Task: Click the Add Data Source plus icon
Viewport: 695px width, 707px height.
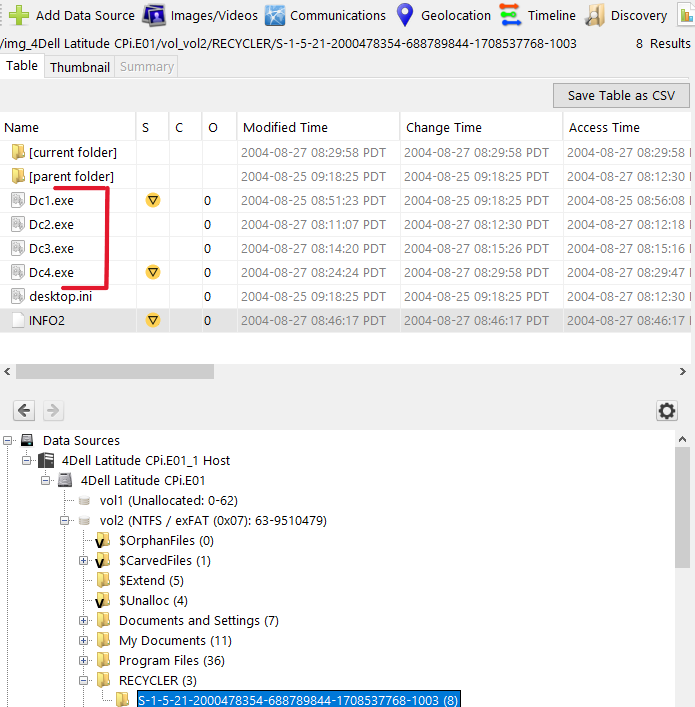Action: click(x=19, y=15)
